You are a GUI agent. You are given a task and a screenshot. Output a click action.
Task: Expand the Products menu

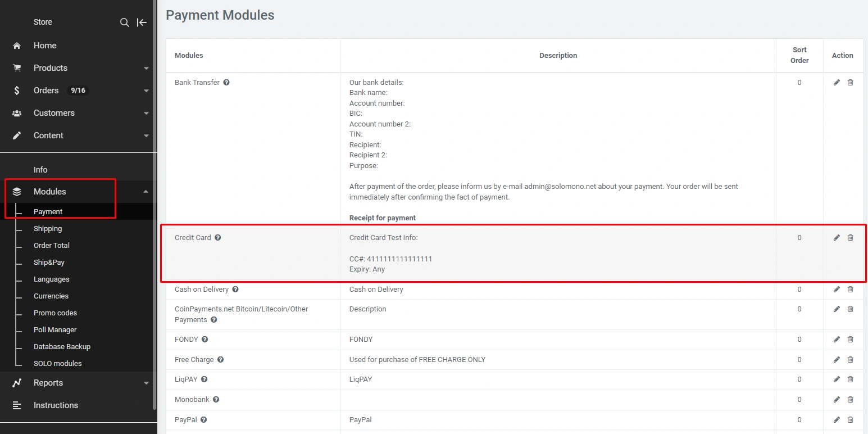(x=146, y=68)
